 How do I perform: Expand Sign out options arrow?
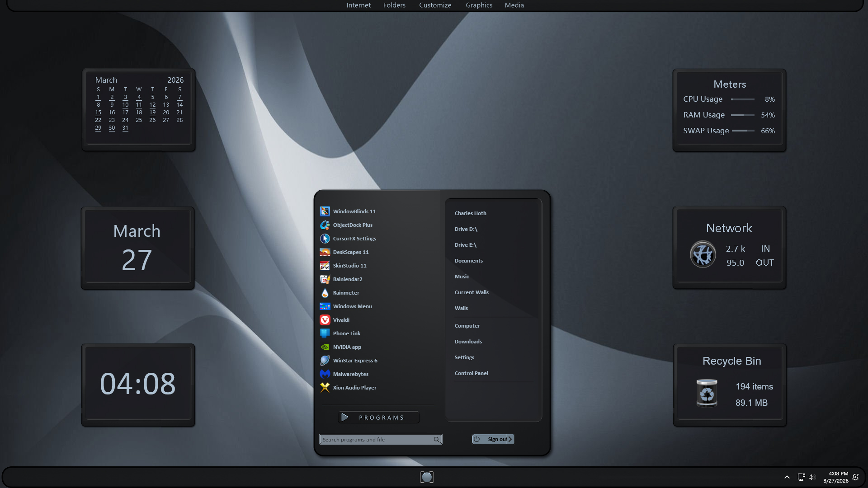coord(510,439)
